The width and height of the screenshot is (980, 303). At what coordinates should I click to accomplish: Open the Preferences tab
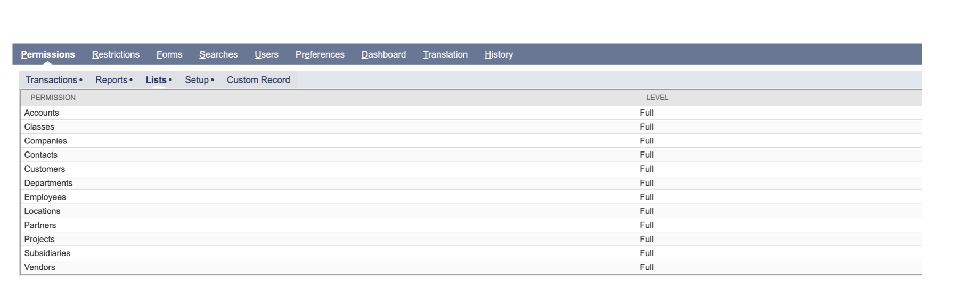(320, 54)
